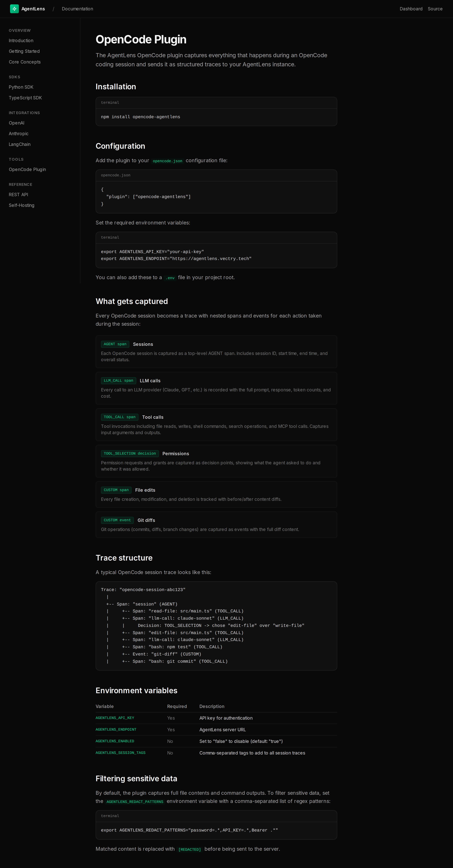The image size is (453, 868).
Task: Open Getting Started sidebar page
Action: tap(24, 51)
